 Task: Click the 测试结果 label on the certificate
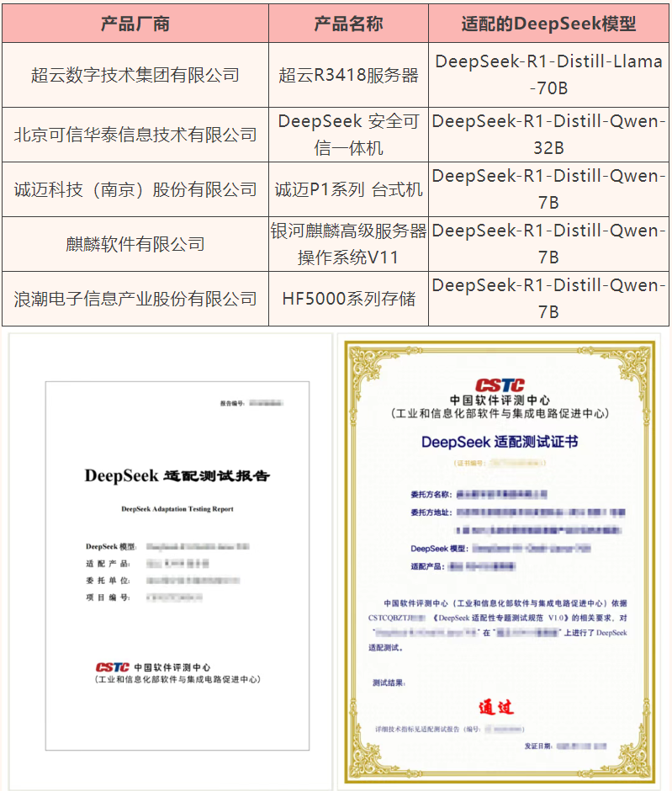tap(389, 683)
